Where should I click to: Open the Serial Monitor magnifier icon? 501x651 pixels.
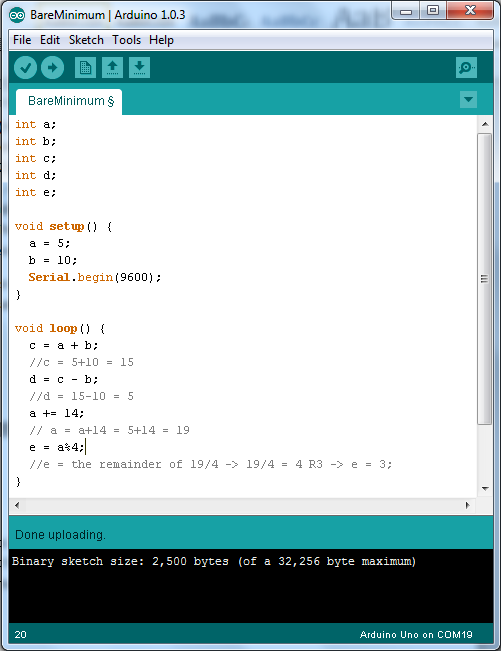click(x=466, y=68)
